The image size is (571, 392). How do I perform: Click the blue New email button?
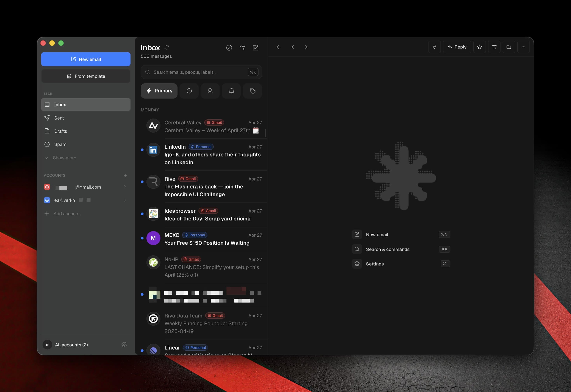pyautogui.click(x=86, y=59)
